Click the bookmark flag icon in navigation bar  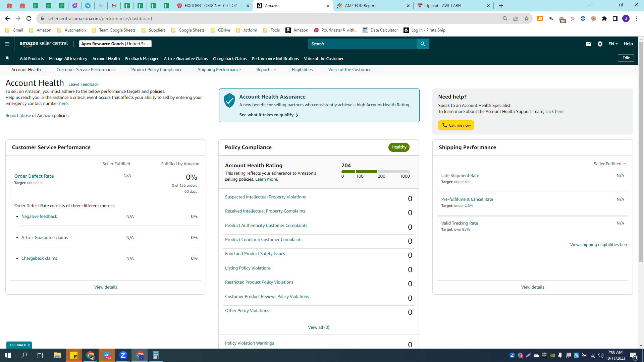[7, 58]
